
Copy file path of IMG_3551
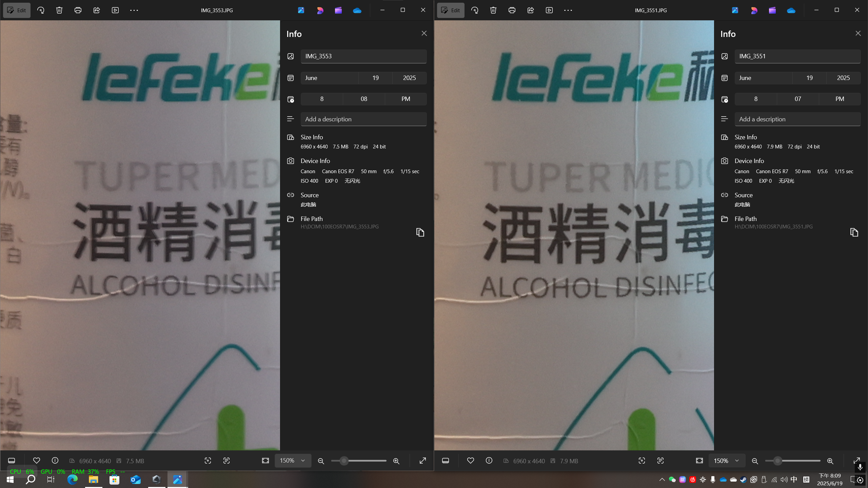pos(854,232)
